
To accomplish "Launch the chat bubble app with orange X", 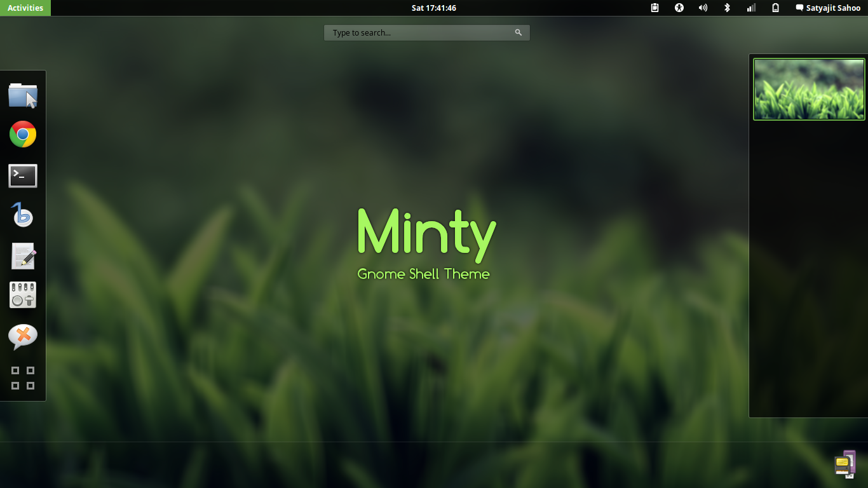I will (23, 337).
